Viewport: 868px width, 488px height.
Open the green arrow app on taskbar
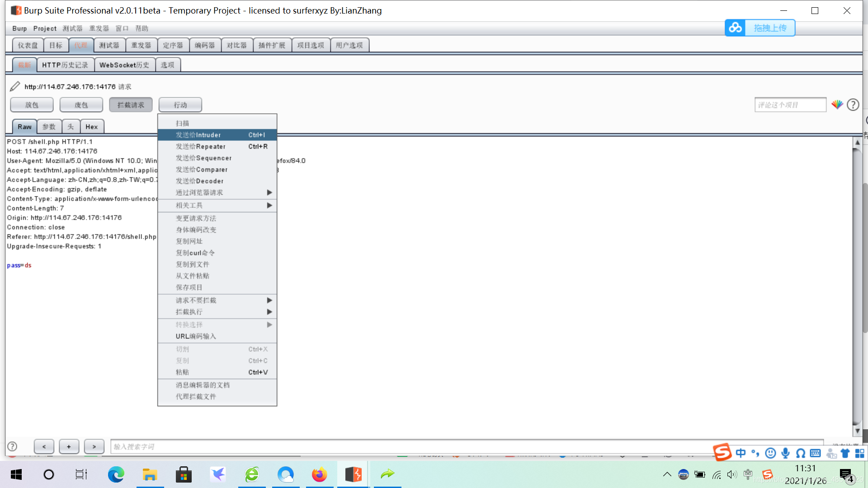click(x=387, y=474)
